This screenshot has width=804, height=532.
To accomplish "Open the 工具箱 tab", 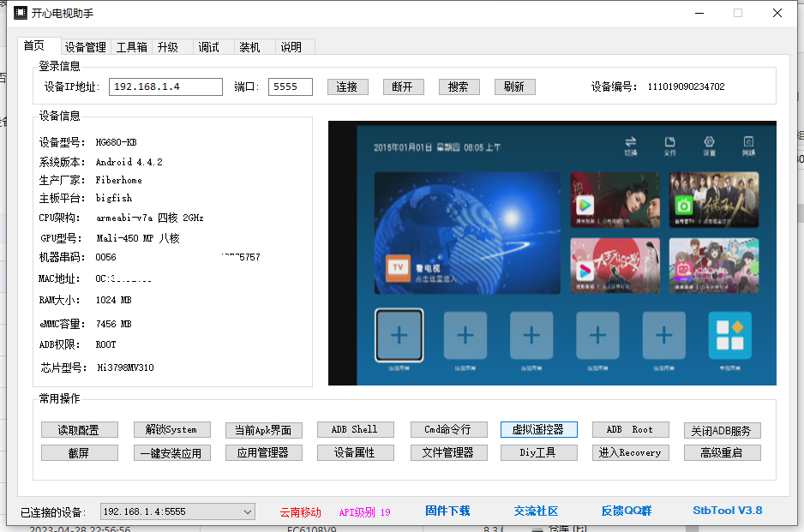I will 131,47.
